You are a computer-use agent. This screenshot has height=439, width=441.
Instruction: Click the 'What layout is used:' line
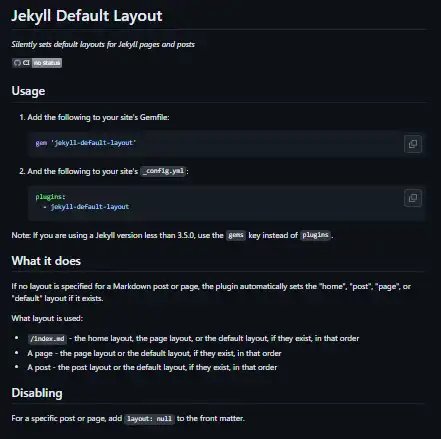[x=47, y=318]
